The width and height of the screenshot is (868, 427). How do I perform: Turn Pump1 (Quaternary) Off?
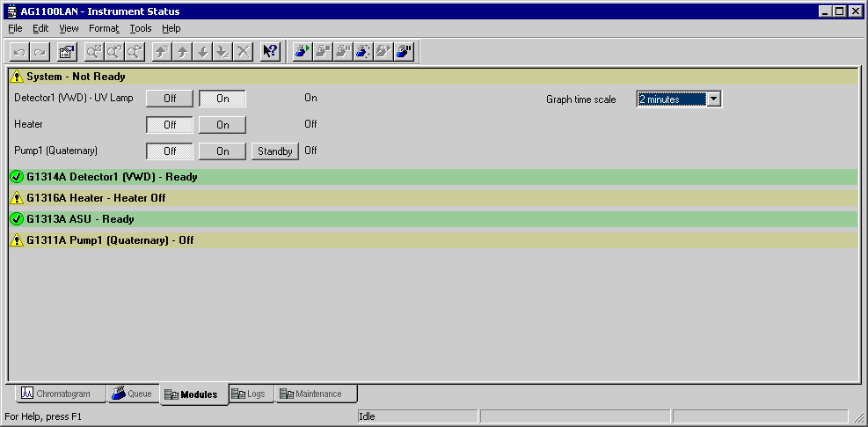click(x=170, y=151)
